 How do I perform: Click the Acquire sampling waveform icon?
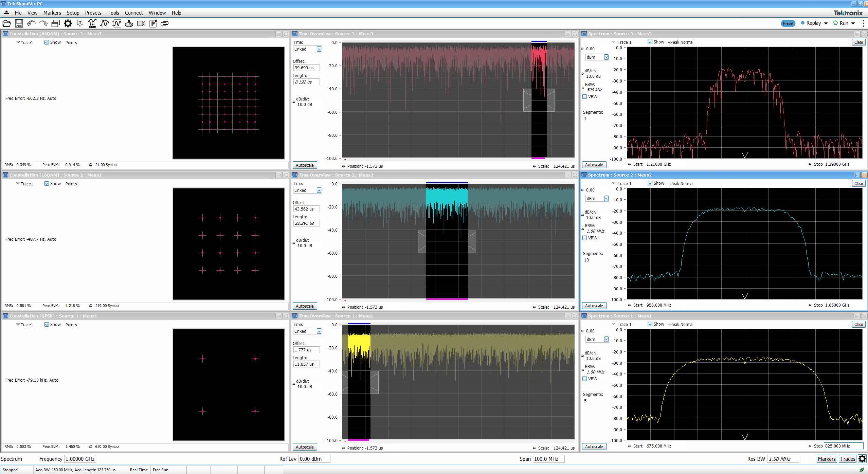[x=92, y=23]
